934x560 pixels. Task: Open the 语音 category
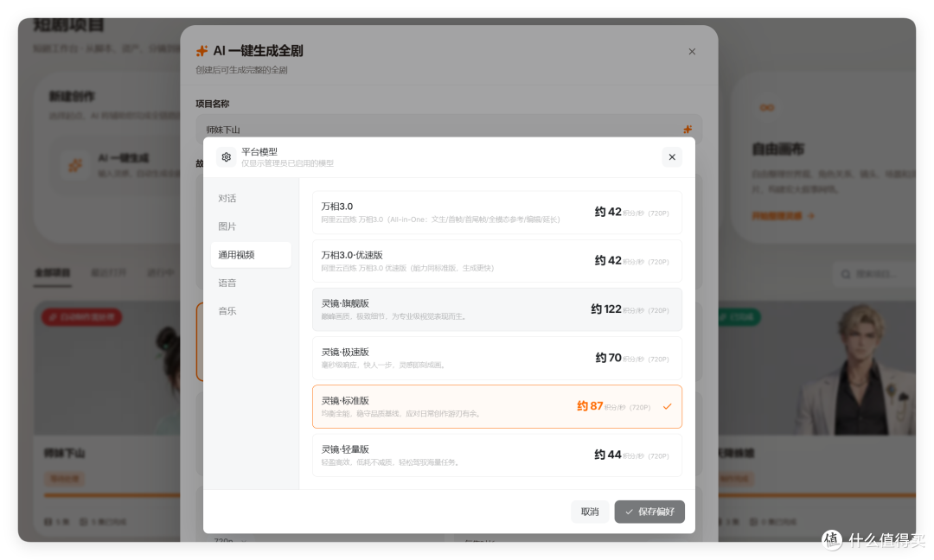(x=251, y=283)
